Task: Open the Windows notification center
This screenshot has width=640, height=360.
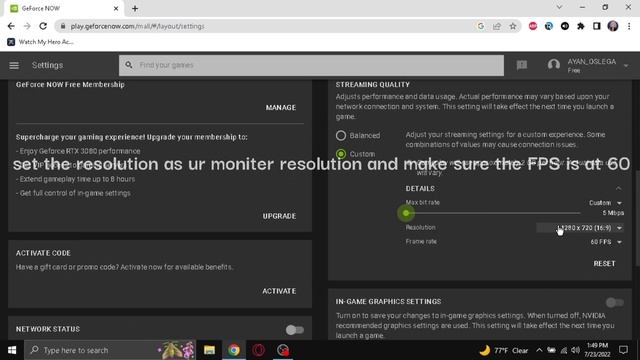Action: coord(623,350)
